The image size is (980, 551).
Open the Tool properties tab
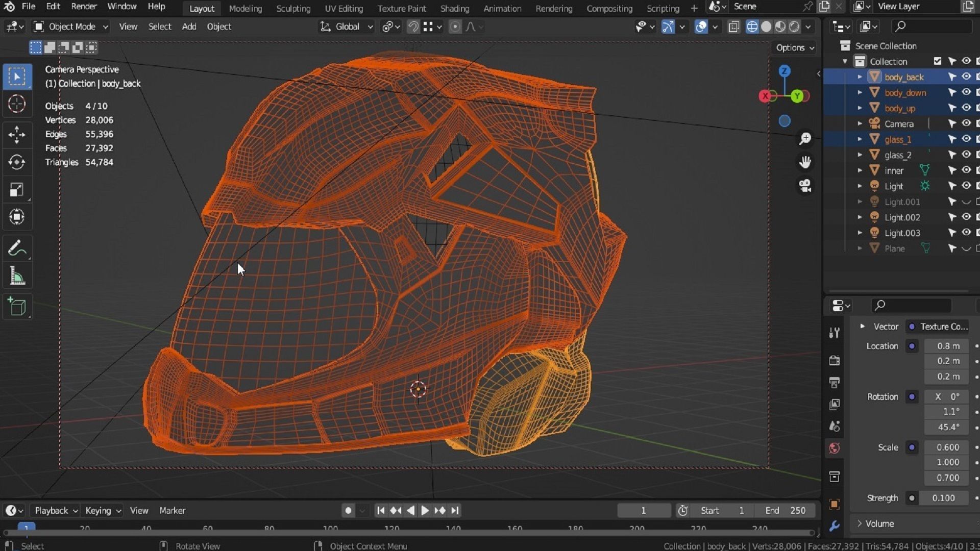click(x=835, y=333)
